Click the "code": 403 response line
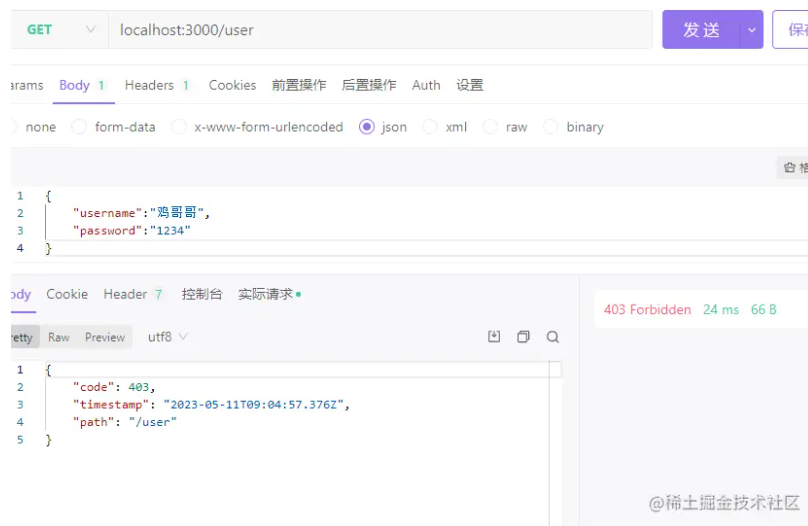The width and height of the screenshot is (808, 526). coord(114,387)
